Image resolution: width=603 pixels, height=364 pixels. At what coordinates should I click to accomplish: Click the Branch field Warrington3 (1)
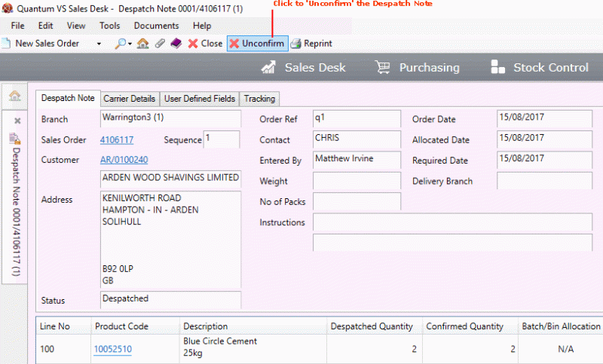170,118
